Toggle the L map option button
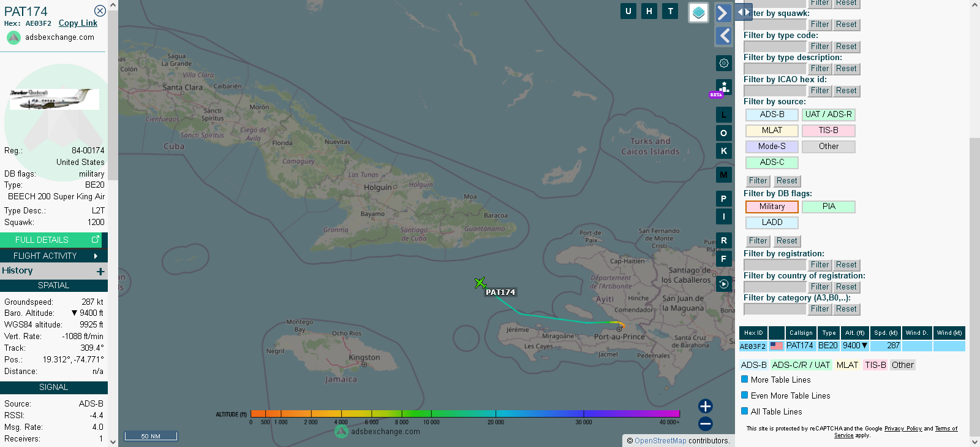The image size is (980, 447). tap(724, 115)
